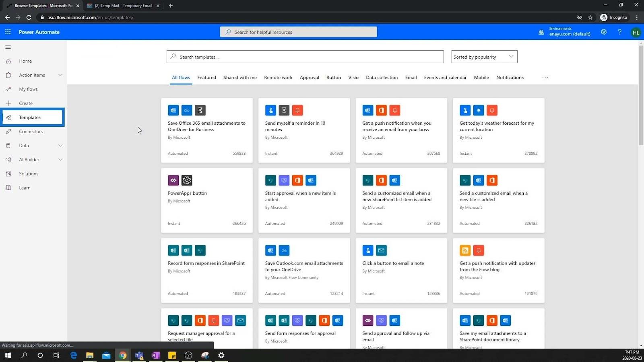Image resolution: width=644 pixels, height=362 pixels.
Task: Open the HL account avatar
Action: pos(636,33)
